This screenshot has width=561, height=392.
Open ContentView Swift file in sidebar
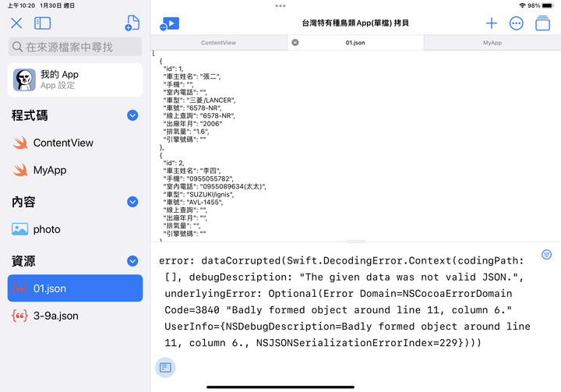[75, 143]
